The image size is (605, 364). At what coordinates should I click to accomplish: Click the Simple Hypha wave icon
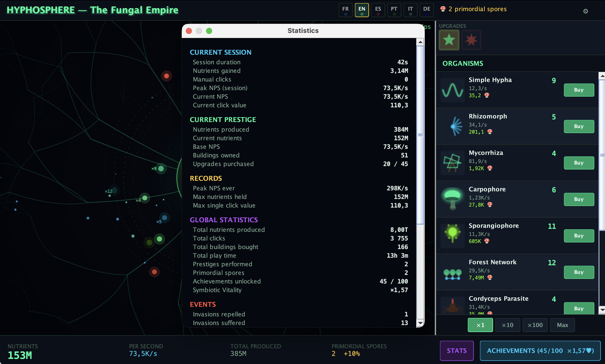tap(452, 90)
